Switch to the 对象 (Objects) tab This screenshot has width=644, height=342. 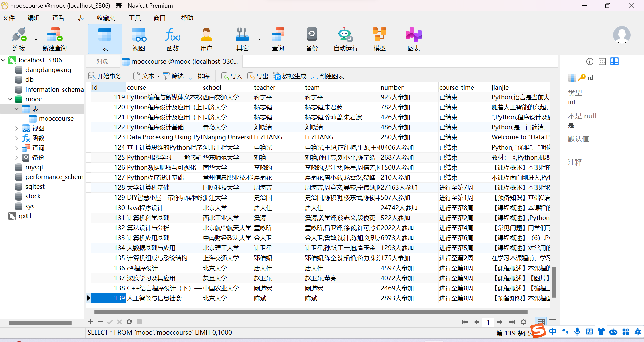102,62
